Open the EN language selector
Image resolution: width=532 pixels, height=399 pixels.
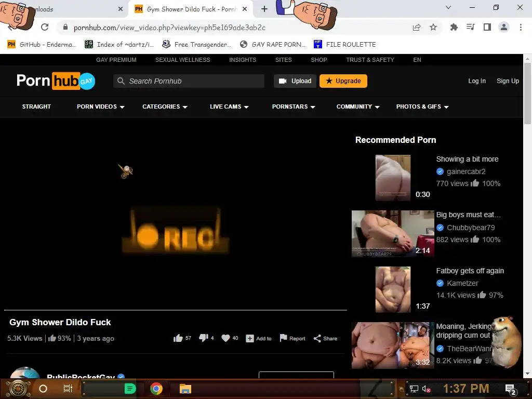[417, 60]
